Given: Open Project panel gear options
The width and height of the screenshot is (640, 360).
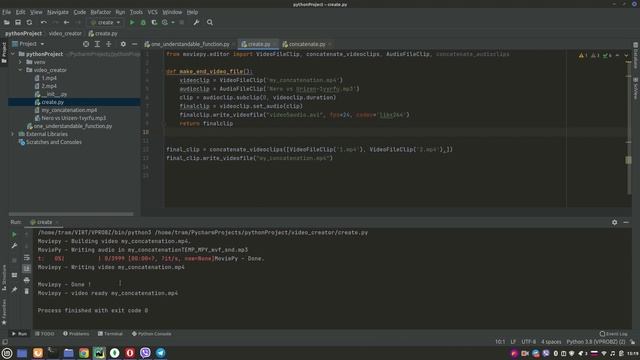Looking at the screenshot, I should pyautogui.click(x=123, y=44).
